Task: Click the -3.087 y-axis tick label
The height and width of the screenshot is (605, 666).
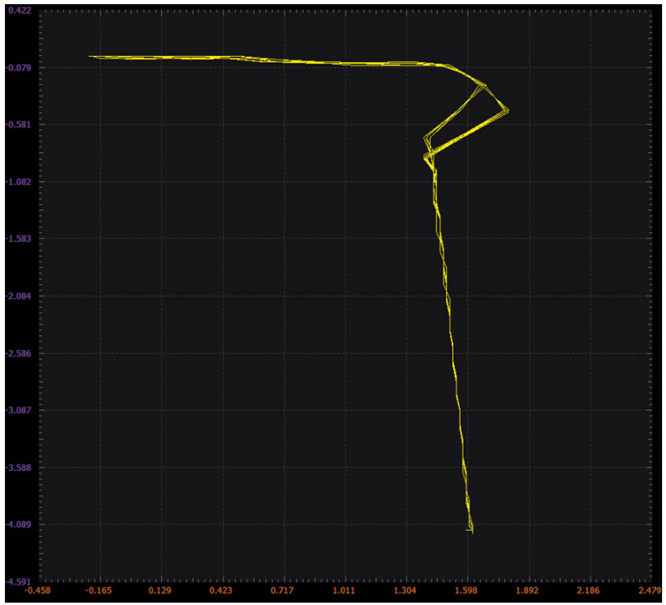Action: point(17,411)
